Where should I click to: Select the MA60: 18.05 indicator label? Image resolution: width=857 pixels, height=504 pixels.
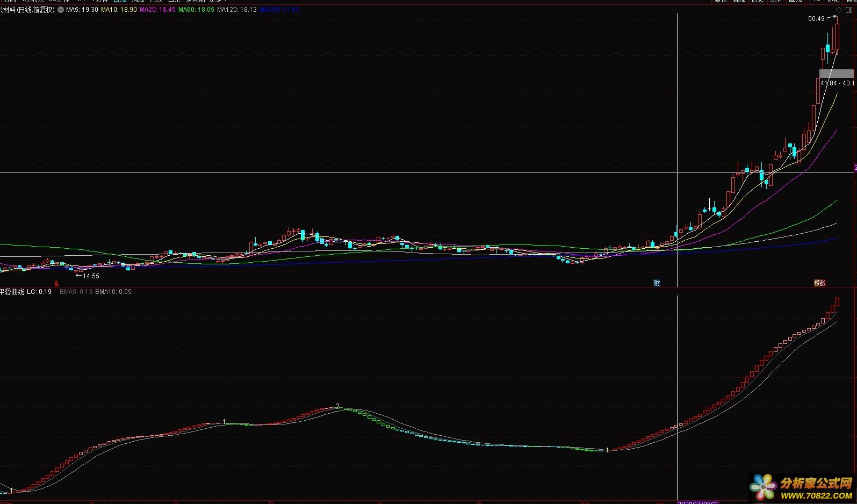pos(196,10)
